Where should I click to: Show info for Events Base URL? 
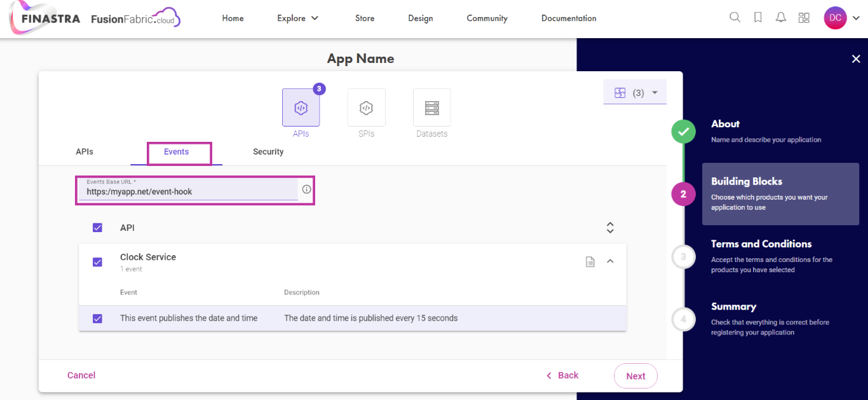pos(306,189)
